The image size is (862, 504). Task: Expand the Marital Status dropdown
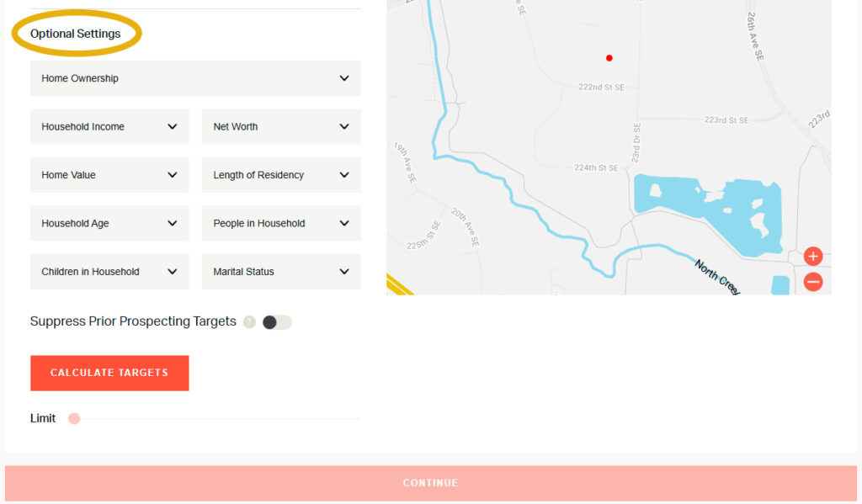click(x=281, y=271)
